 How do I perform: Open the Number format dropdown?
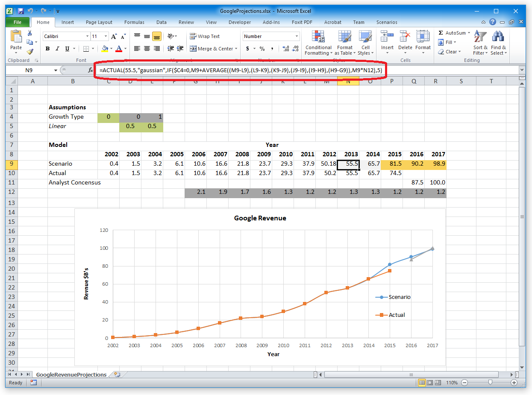coord(297,37)
